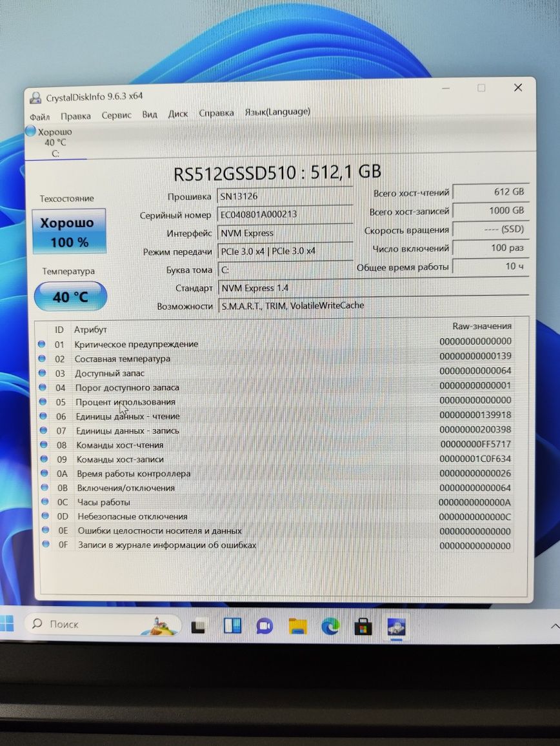Click the firmware field SN13126

[285, 196]
